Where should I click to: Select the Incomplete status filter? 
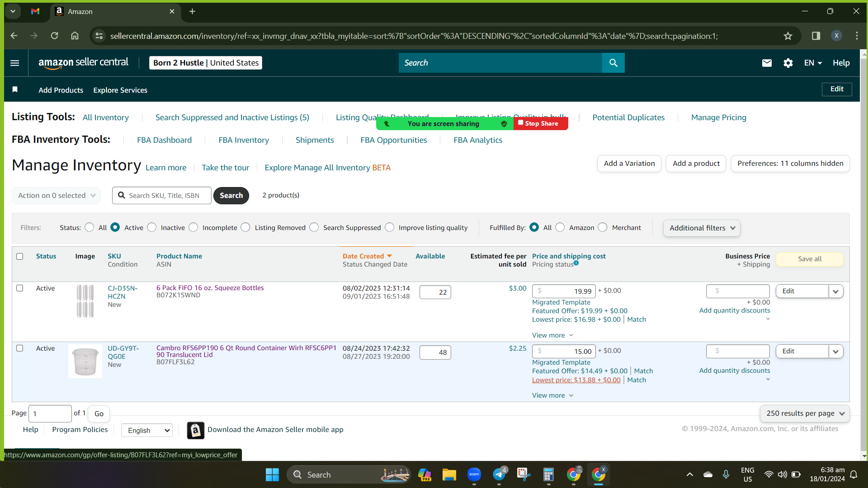pos(193,227)
